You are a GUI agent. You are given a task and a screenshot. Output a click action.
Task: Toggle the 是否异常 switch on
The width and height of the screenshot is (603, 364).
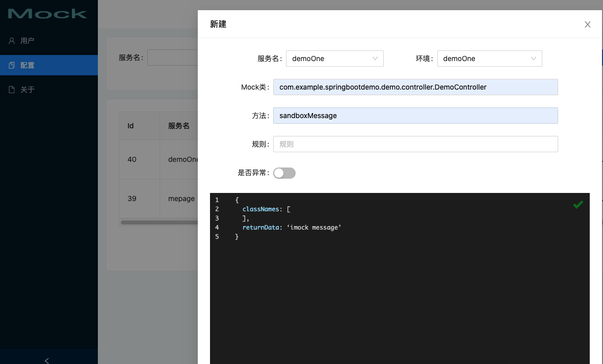tap(284, 173)
